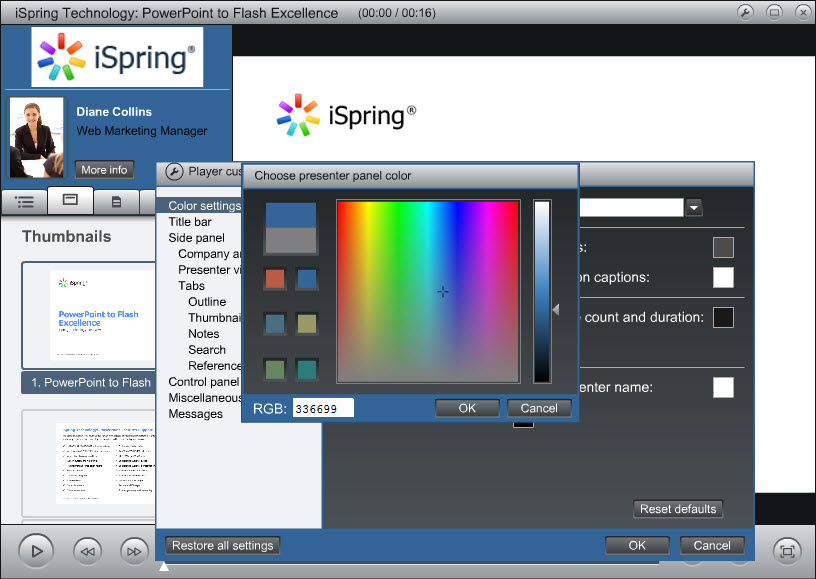
Task: Click the previous color preview (gray lower half)
Action: click(x=291, y=240)
